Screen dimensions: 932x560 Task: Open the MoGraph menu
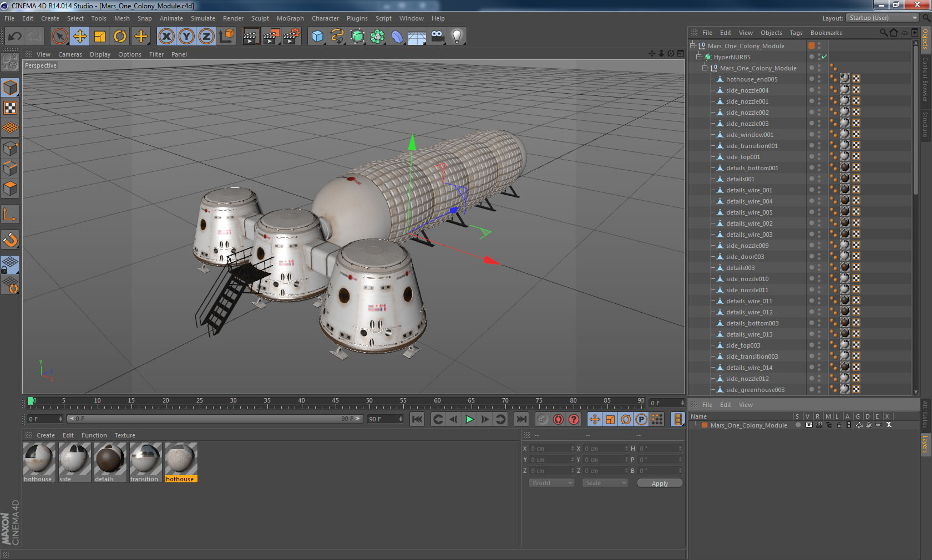pyautogui.click(x=290, y=18)
